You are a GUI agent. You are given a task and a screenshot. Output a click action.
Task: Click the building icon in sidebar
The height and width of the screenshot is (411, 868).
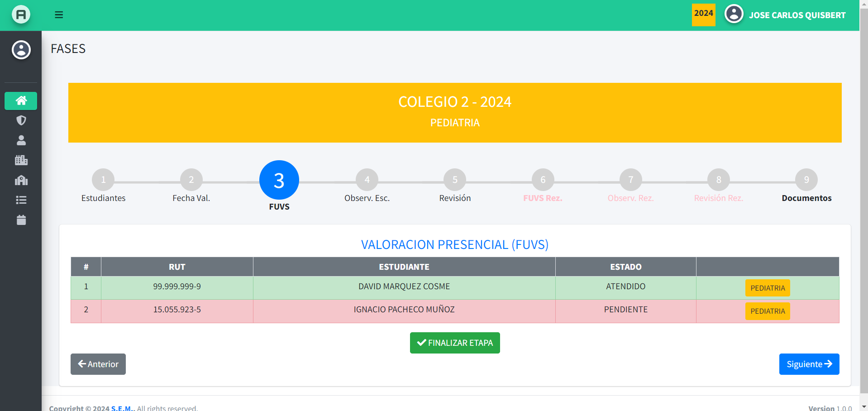tap(21, 160)
